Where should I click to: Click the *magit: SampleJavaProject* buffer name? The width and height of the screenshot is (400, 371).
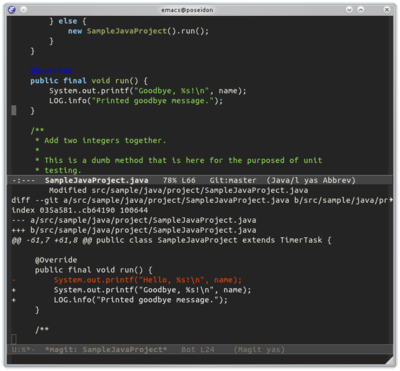click(106, 349)
